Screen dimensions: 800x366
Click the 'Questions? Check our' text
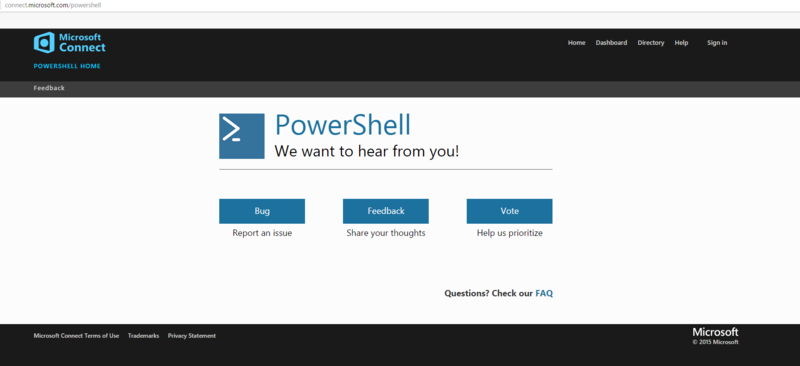(489, 294)
